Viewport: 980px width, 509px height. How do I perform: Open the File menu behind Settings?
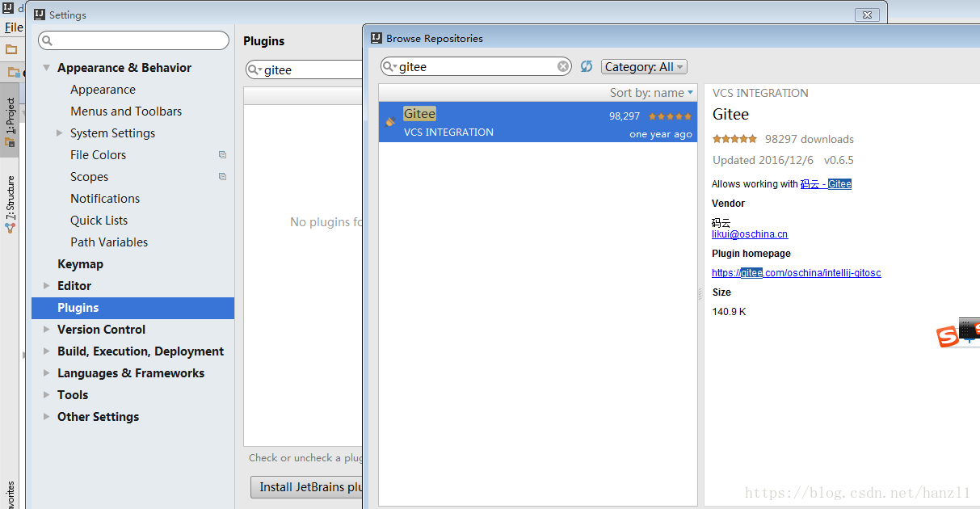[14, 27]
